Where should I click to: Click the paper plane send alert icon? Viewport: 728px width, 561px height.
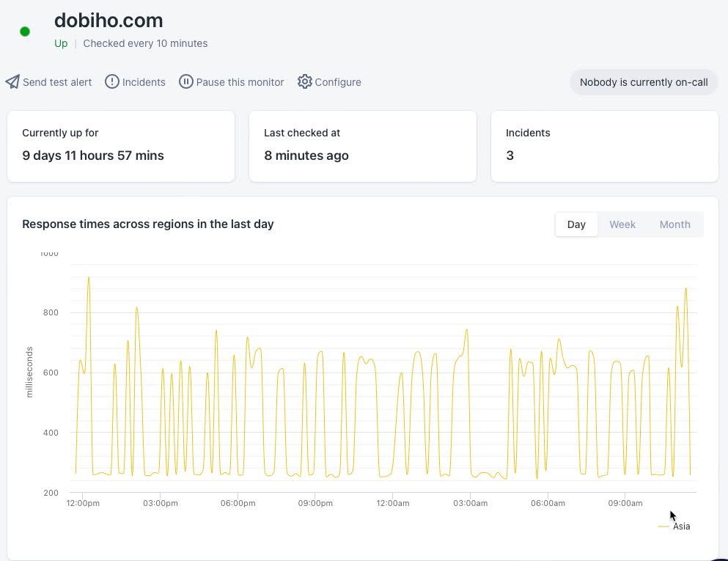point(12,82)
